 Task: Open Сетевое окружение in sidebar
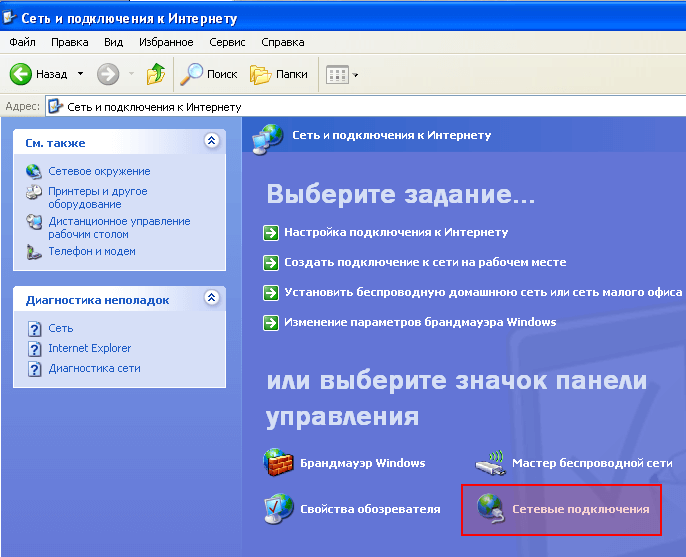click(99, 171)
